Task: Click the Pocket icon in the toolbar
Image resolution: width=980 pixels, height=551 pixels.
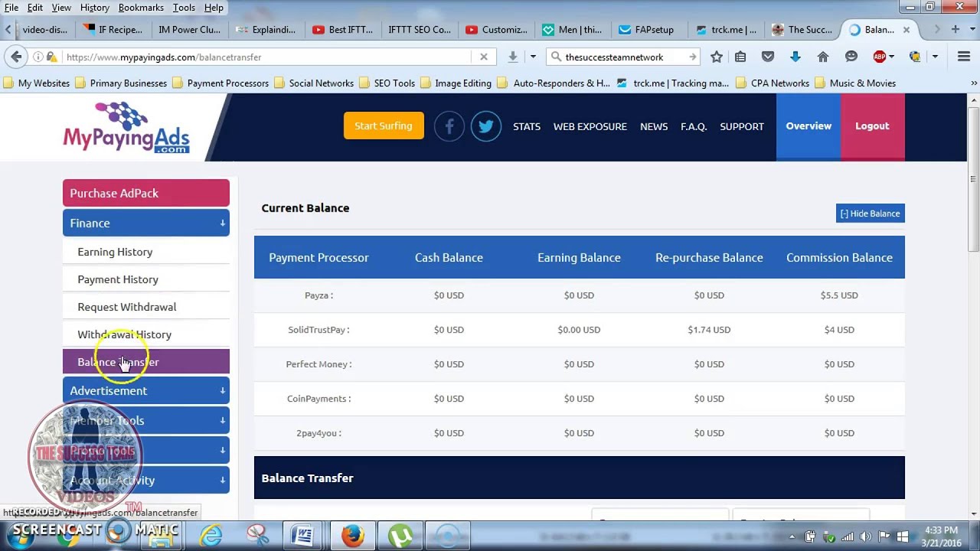Action: pos(768,57)
